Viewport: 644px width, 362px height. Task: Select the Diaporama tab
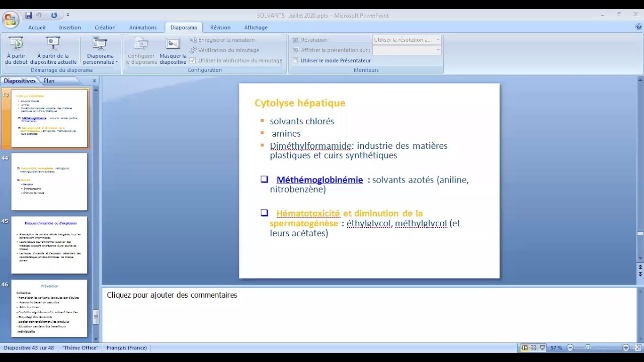(x=184, y=28)
